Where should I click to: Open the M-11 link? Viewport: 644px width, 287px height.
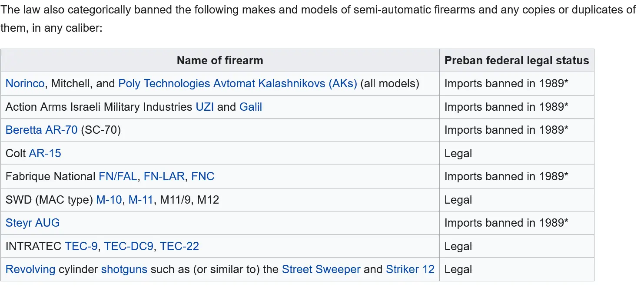pos(141,200)
